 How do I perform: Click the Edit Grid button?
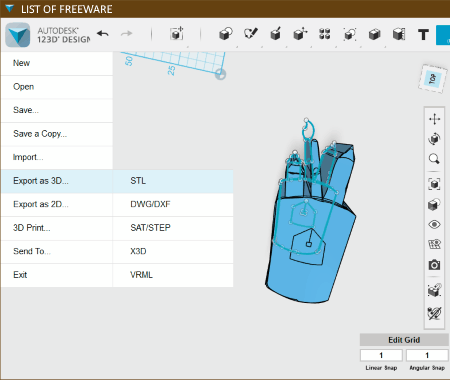pyautogui.click(x=404, y=340)
